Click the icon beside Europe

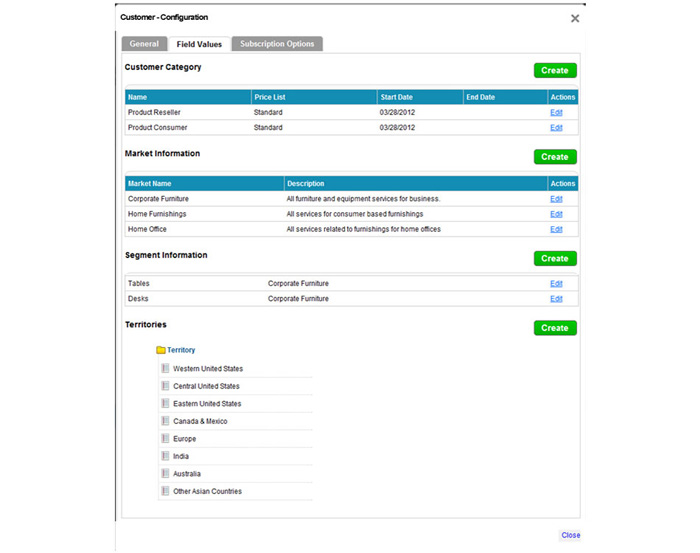165,439
